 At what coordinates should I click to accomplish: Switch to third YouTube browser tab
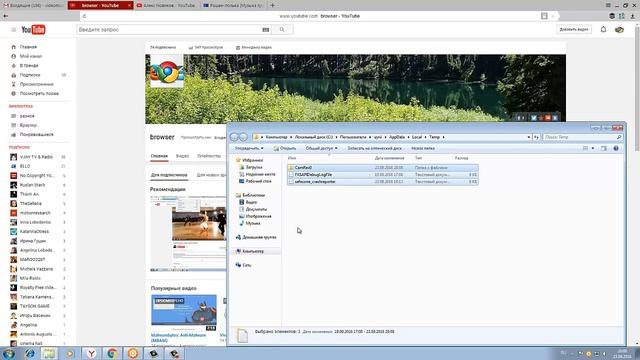click(x=166, y=5)
